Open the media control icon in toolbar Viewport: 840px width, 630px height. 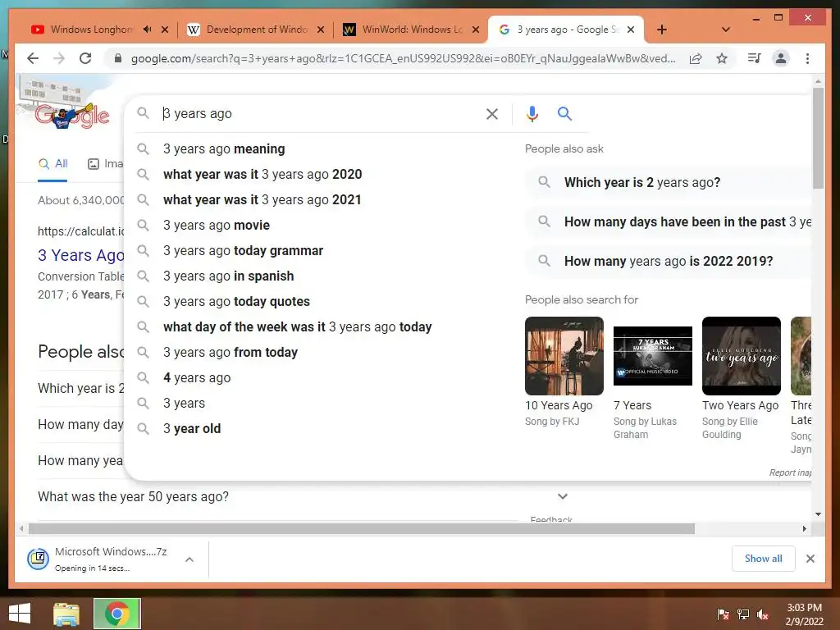754,58
